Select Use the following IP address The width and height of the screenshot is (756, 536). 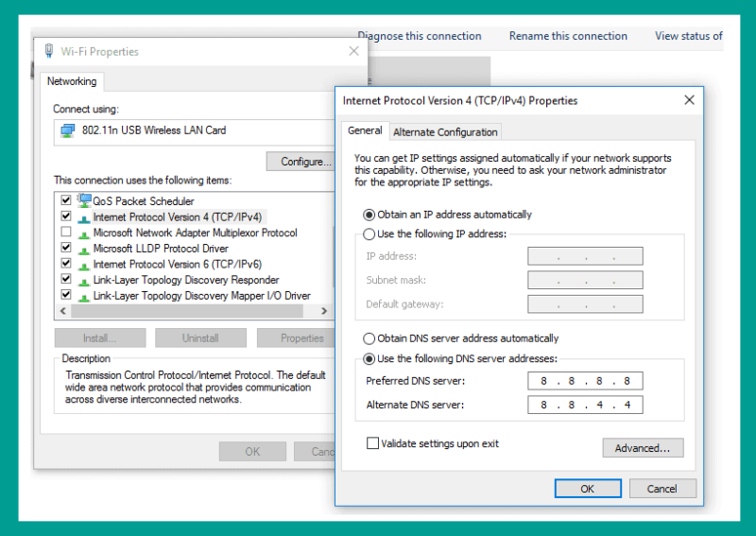coord(369,234)
